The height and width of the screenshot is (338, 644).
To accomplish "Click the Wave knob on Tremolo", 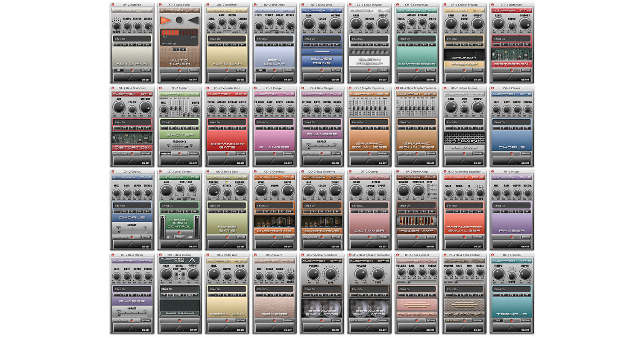I will coord(512,276).
